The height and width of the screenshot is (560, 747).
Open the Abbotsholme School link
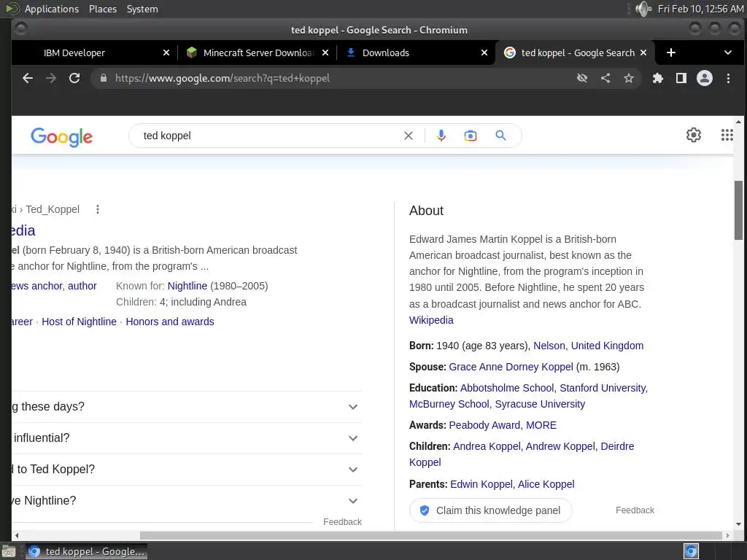[x=507, y=388]
